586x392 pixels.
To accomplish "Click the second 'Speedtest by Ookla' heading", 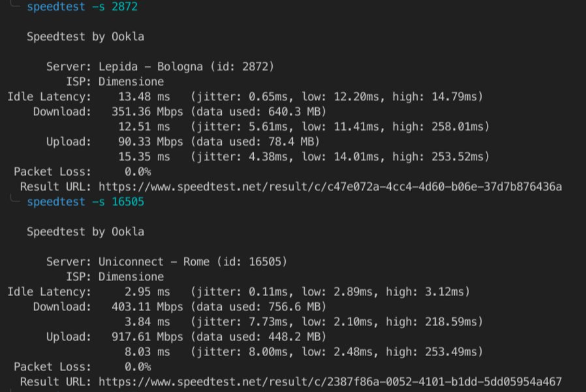I will coord(85,232).
